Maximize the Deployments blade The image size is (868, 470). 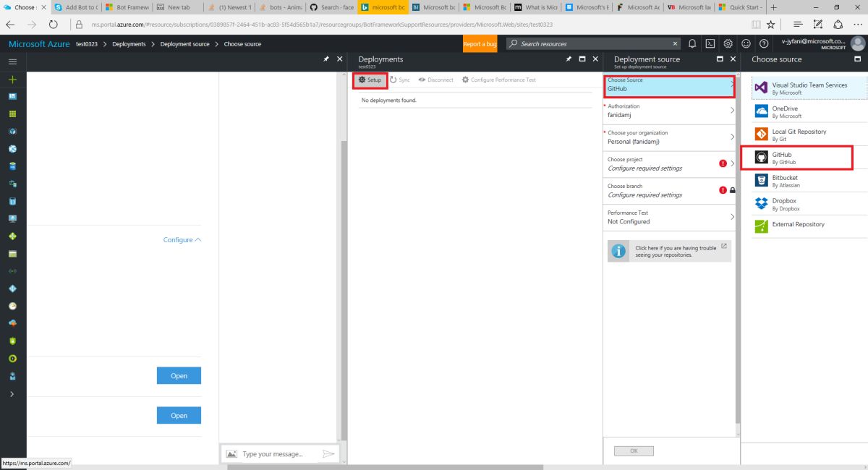[582, 59]
